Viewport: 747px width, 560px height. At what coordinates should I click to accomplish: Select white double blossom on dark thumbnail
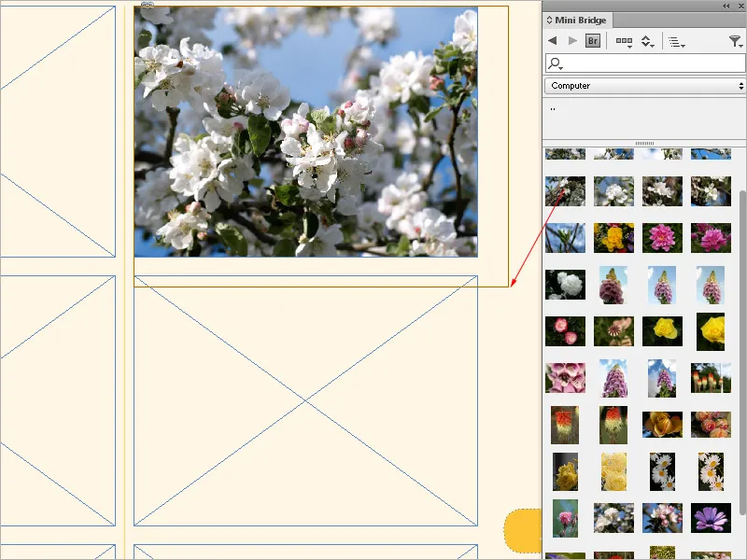coord(565,285)
